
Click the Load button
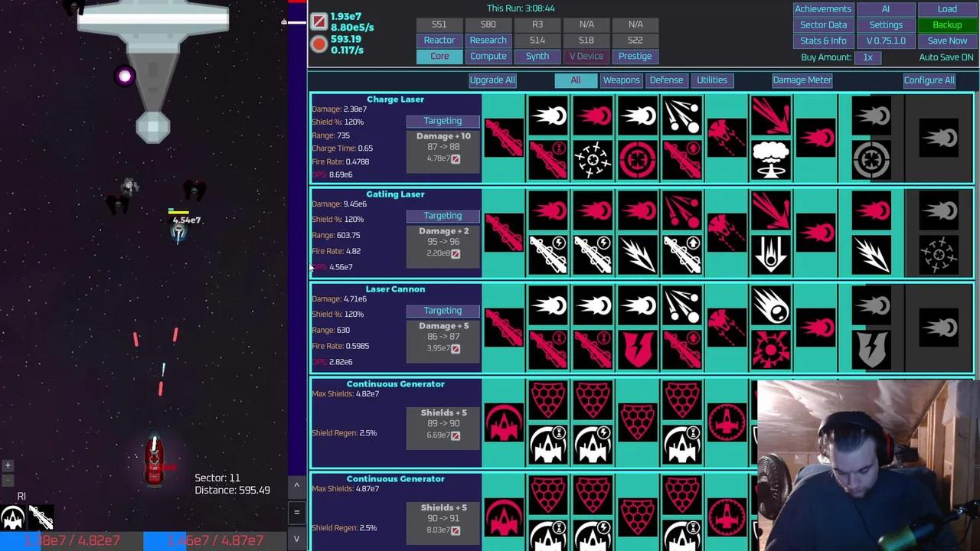947,8
